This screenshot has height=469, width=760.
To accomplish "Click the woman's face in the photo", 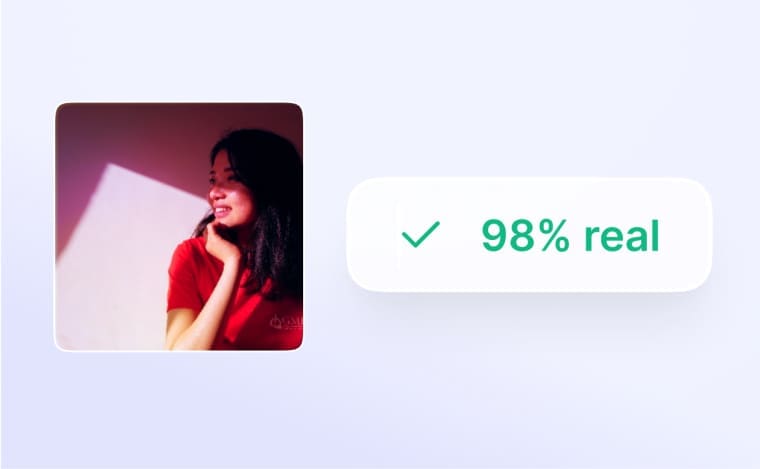I will click(x=229, y=191).
